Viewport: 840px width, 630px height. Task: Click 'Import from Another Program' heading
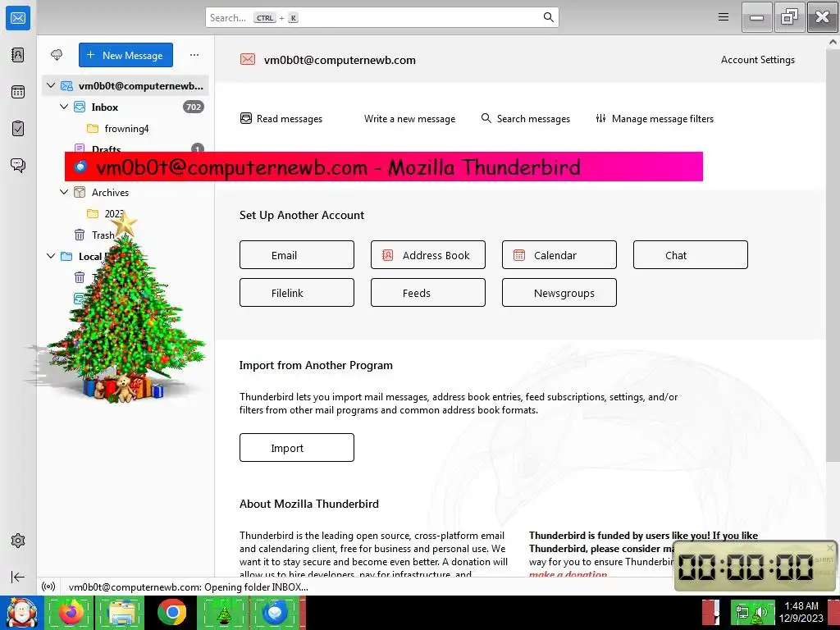pos(316,365)
